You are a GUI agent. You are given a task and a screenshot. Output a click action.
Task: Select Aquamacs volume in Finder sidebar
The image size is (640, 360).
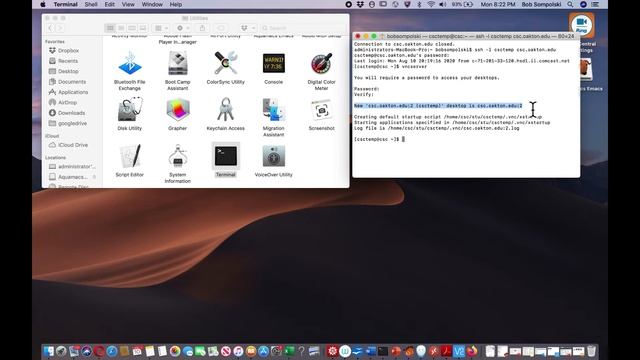pyautogui.click(x=68, y=177)
